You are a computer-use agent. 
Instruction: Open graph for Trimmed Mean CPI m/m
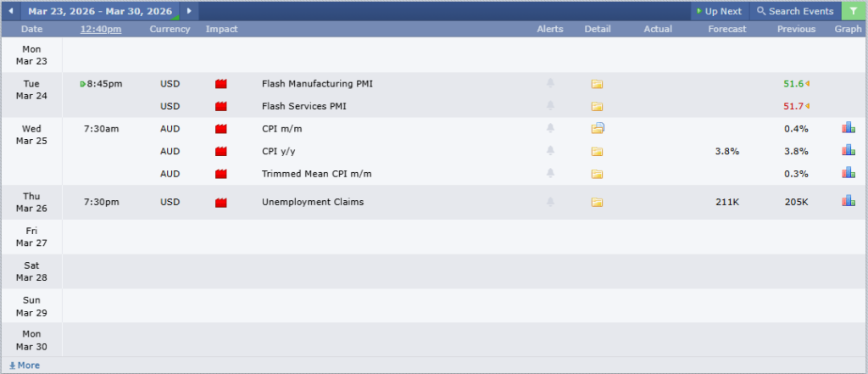(x=848, y=173)
